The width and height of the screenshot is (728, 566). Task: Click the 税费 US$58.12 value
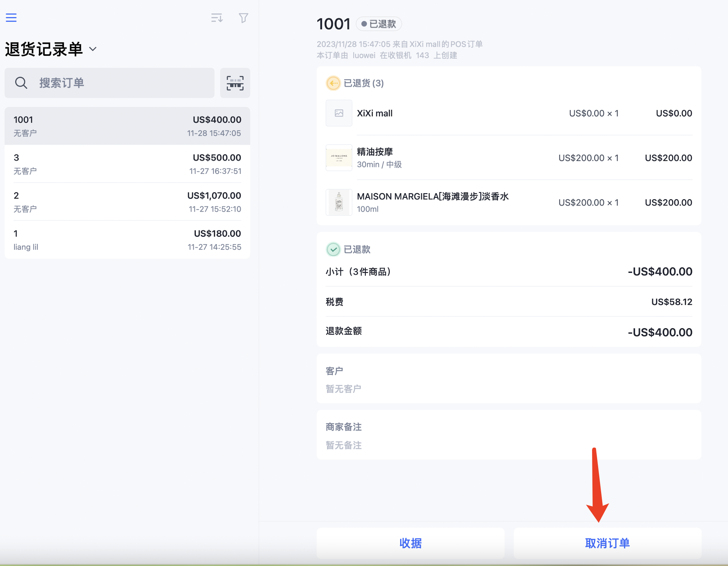coord(672,302)
